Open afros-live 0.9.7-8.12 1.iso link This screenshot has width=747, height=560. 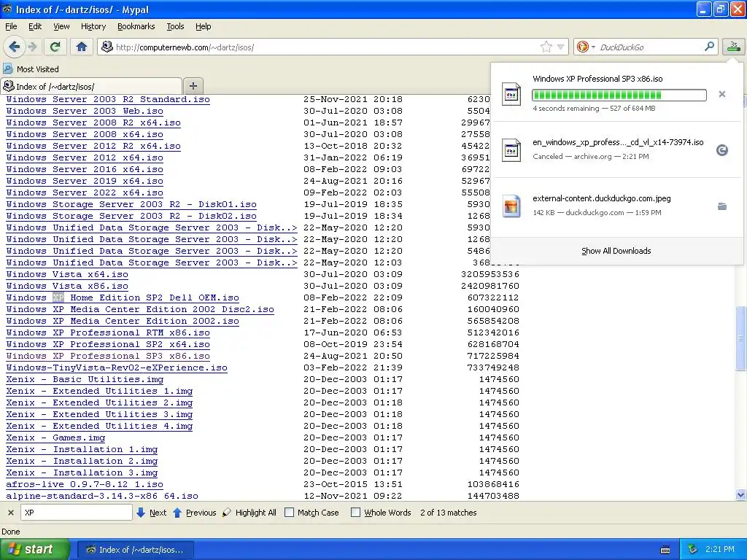pyautogui.click(x=85, y=484)
